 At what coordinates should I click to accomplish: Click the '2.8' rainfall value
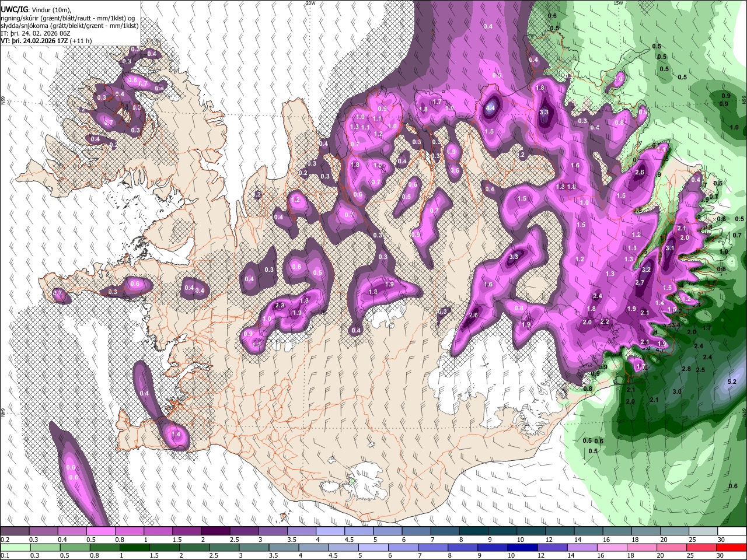coord(686,369)
